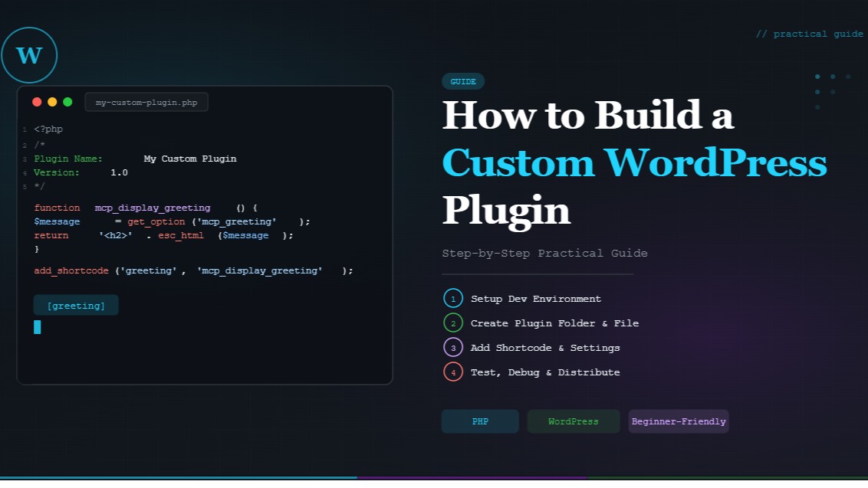Click the step 3 circle icon
The image size is (868, 488).
click(453, 348)
